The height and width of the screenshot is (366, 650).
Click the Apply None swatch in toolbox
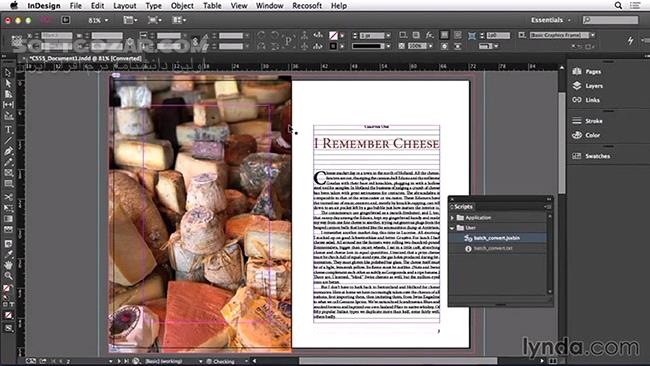pos(8,315)
